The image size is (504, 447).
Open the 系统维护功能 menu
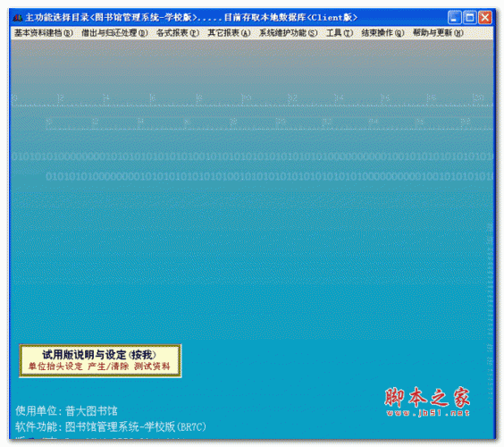click(x=289, y=33)
